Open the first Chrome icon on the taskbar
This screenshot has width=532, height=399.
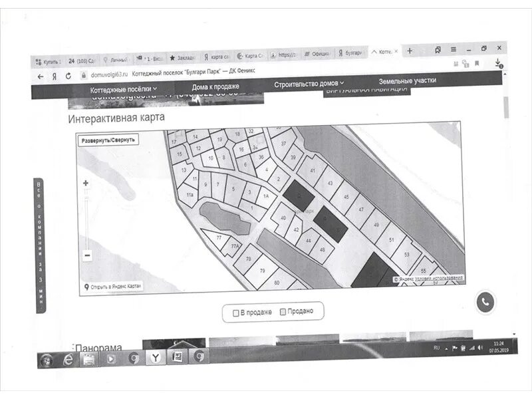pos(134,358)
